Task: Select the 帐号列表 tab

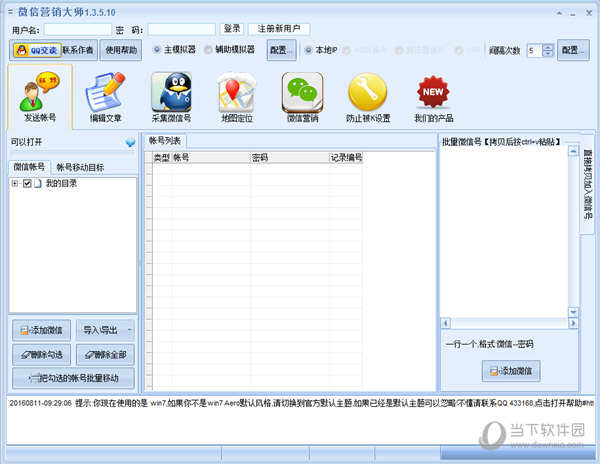Action: pyautogui.click(x=165, y=141)
